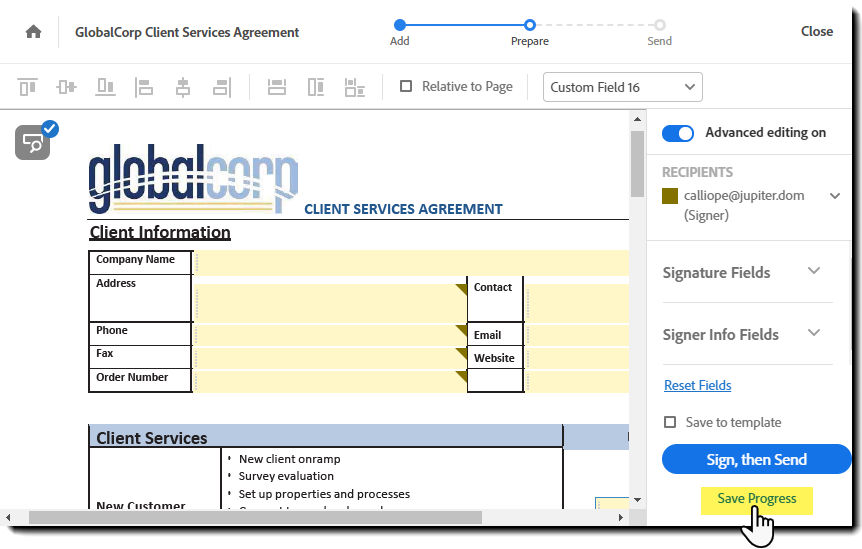Click the field right of Contact

(577, 303)
